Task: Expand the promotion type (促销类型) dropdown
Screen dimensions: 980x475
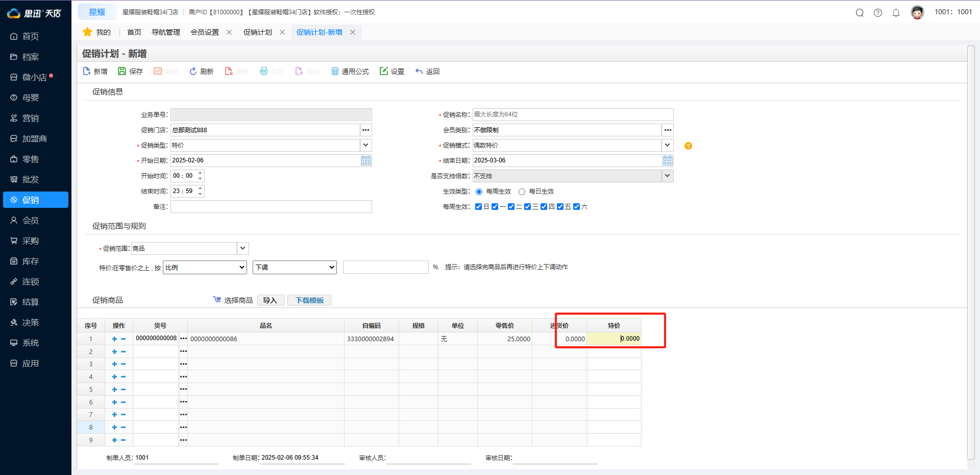Action: coord(366,146)
